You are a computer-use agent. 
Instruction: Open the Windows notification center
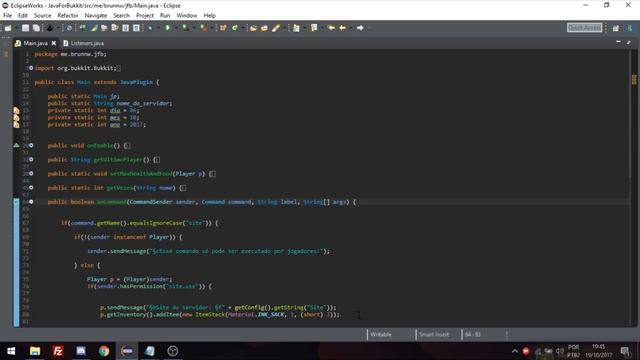click(625, 351)
